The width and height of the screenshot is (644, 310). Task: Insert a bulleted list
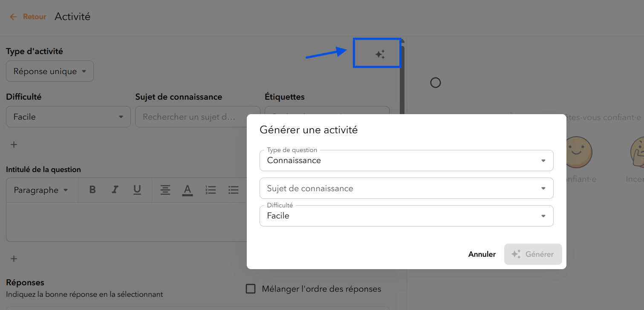[233, 190]
